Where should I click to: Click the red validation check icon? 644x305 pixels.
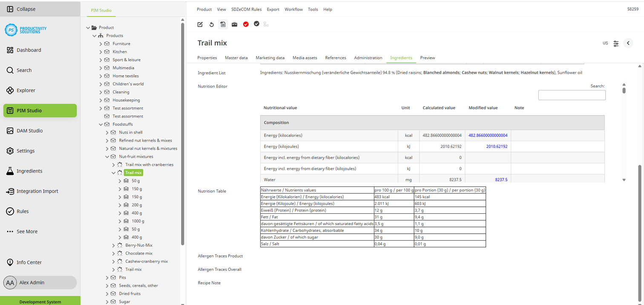[246, 24]
